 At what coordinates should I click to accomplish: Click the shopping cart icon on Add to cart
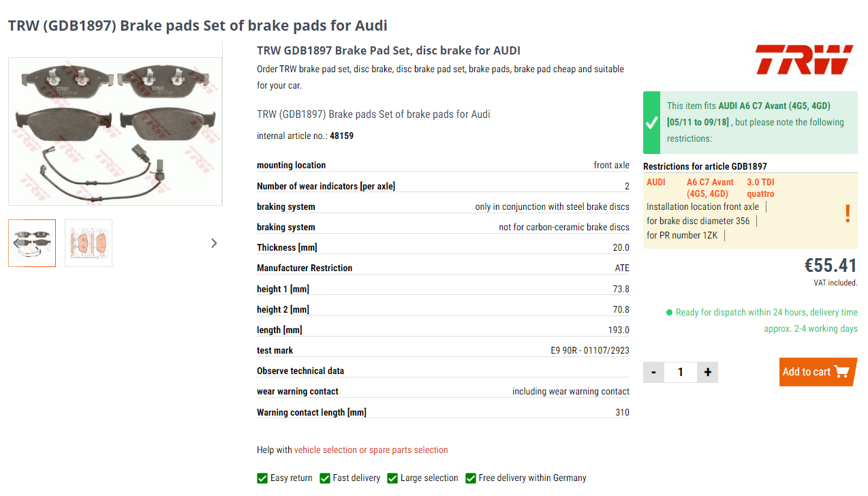coord(842,372)
